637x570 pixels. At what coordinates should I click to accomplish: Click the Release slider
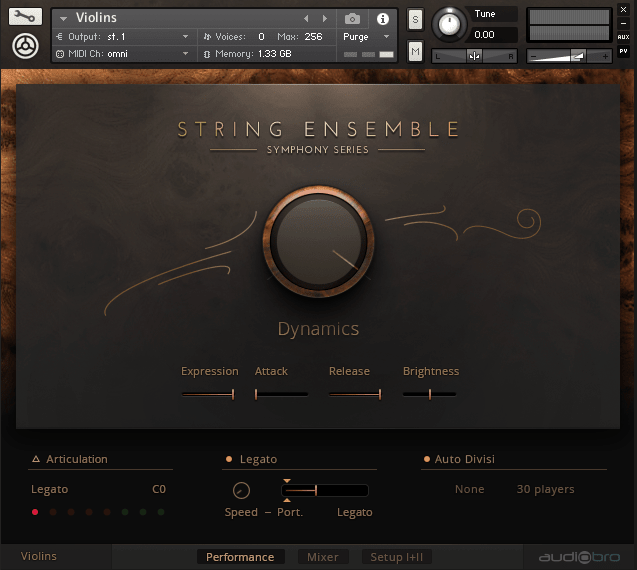coord(355,394)
